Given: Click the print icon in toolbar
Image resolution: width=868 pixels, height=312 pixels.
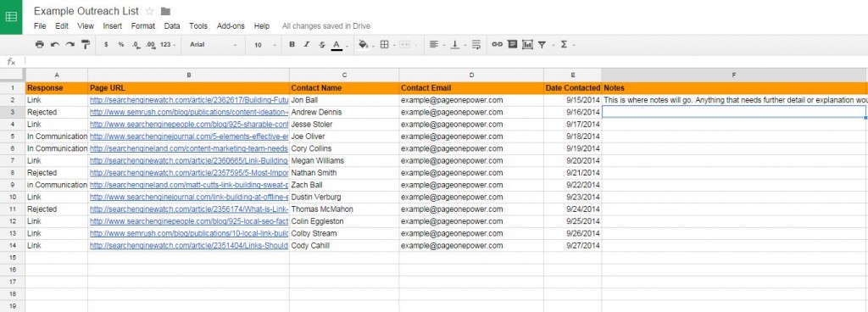Looking at the screenshot, I should click(x=39, y=45).
